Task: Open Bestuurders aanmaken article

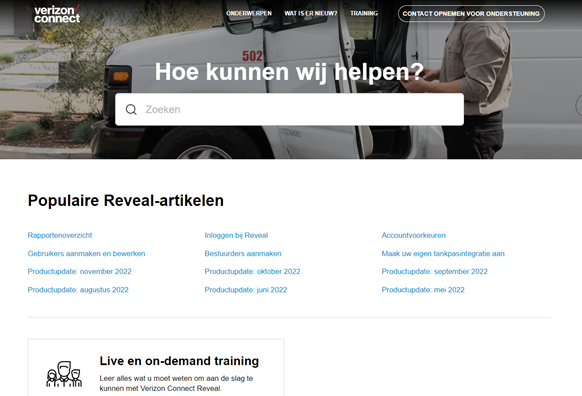Action: click(x=243, y=253)
